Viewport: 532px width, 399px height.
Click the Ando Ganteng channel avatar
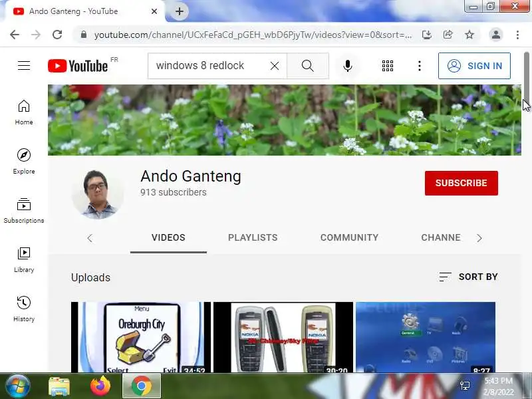click(98, 194)
